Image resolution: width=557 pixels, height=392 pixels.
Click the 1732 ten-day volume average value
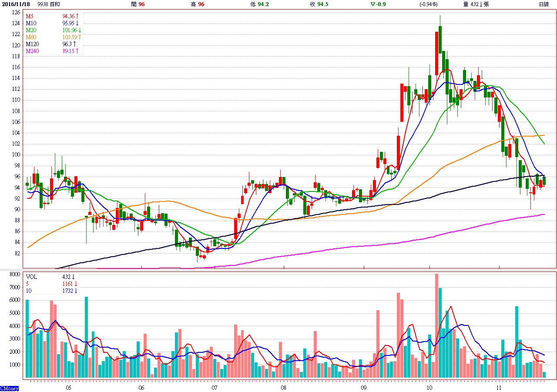point(67,291)
